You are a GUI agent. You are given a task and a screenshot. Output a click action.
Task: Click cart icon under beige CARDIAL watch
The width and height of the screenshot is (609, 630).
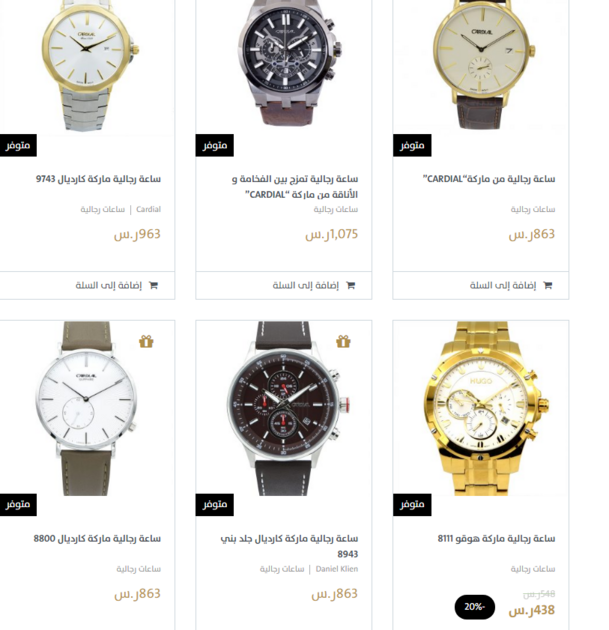(548, 285)
